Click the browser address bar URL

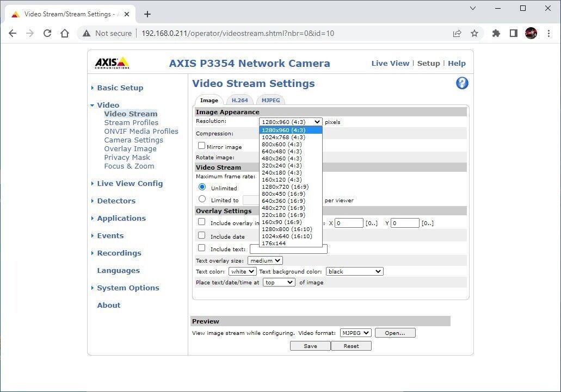coord(238,33)
